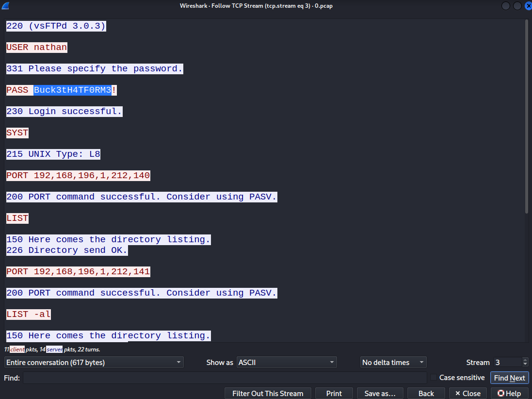Image resolution: width=532 pixels, height=399 pixels.
Task: Open the Show as ASCII dropdown
Action: pos(286,362)
